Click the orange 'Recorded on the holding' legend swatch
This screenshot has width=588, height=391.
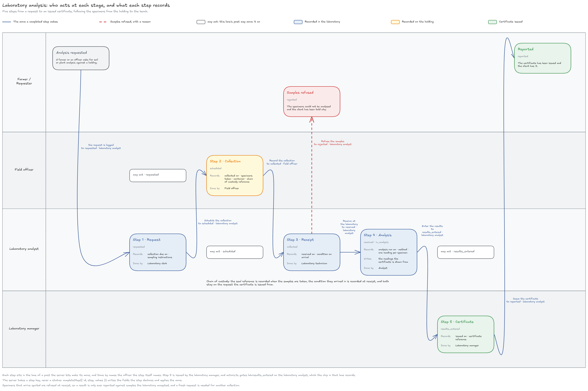pos(395,22)
